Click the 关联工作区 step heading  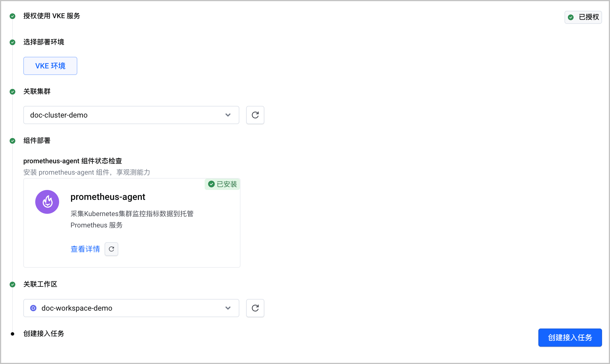point(40,284)
